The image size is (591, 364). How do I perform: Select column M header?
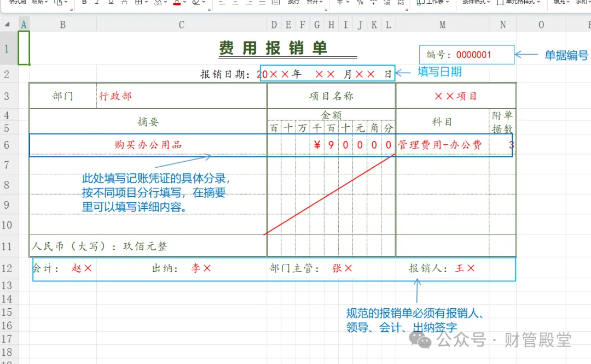(x=443, y=25)
